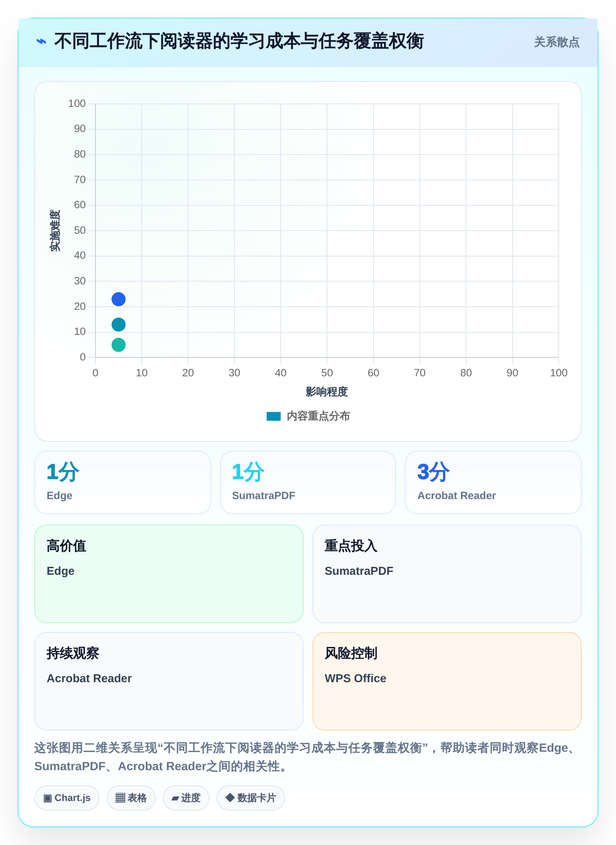
Task: Click the 数据卡片 tag chip
Action: 251,798
